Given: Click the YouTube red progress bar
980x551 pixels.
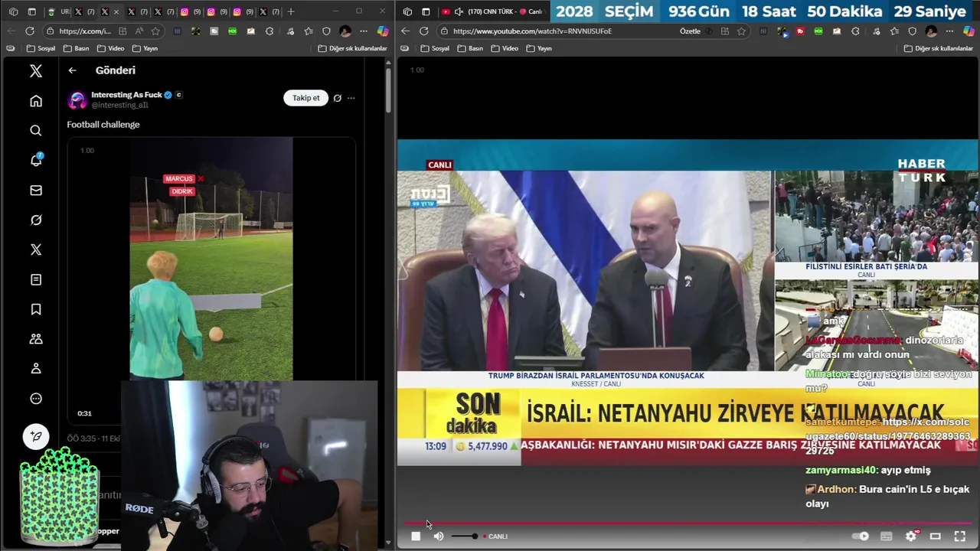Looking at the screenshot, I should tap(688, 523).
